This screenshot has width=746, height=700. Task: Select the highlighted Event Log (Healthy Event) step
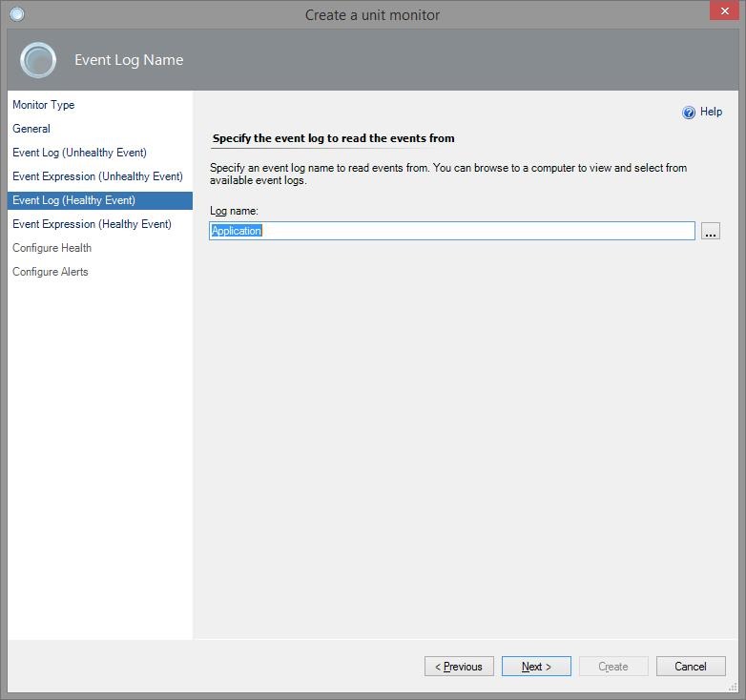coord(73,200)
